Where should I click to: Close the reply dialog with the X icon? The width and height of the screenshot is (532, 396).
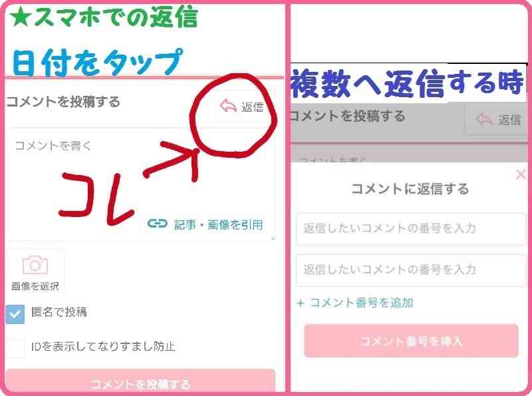pos(521,174)
